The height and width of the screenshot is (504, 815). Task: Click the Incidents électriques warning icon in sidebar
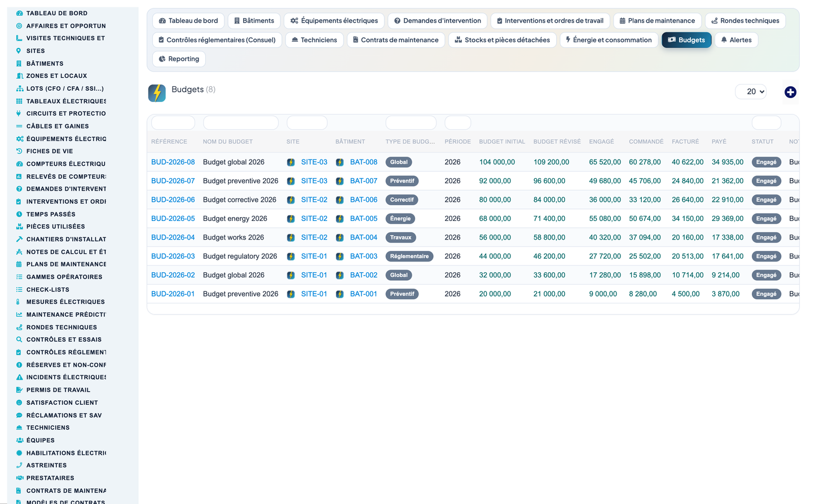[x=19, y=377]
